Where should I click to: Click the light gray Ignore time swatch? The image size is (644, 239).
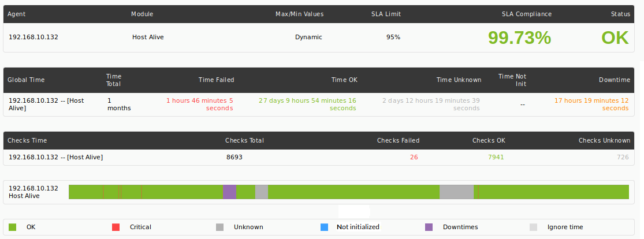pos(533,227)
